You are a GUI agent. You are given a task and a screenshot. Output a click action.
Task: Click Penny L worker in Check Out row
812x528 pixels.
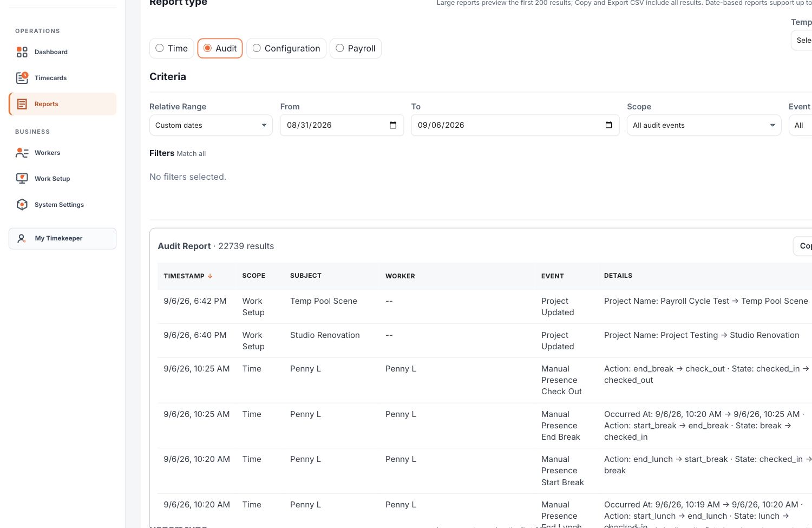(401, 369)
